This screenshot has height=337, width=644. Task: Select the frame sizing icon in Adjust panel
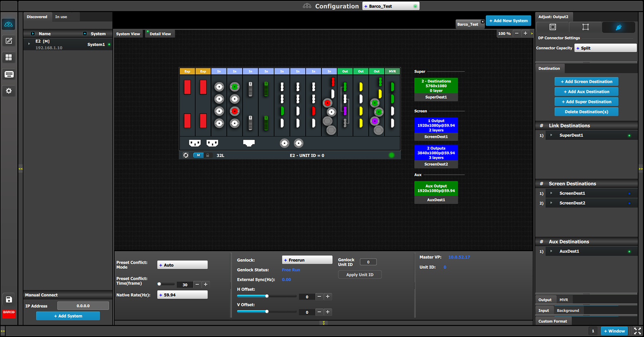[x=586, y=27]
